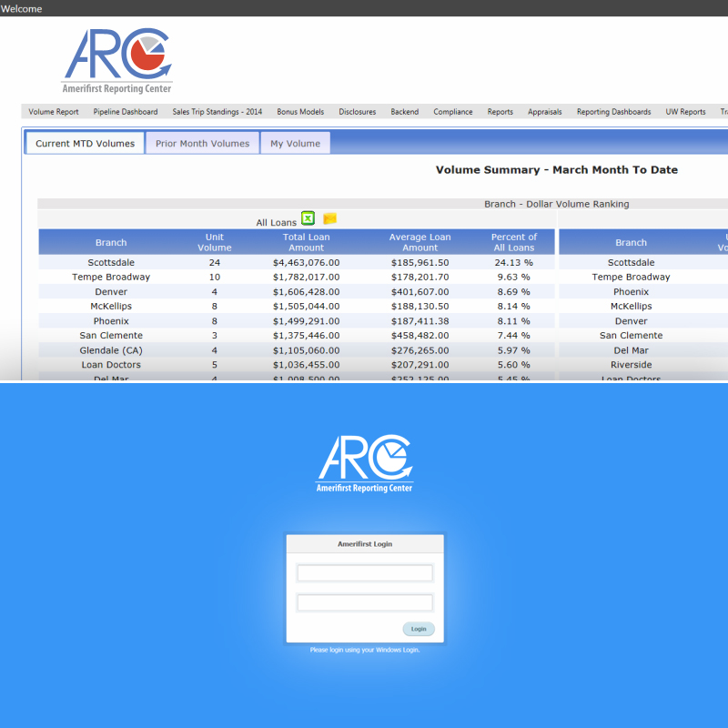Open the Appraisals menu item

(544, 112)
